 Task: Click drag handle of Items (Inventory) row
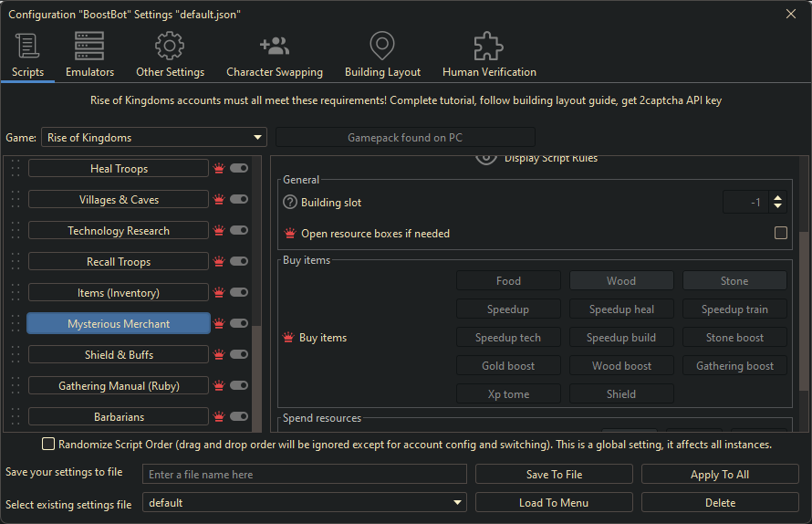pos(16,293)
